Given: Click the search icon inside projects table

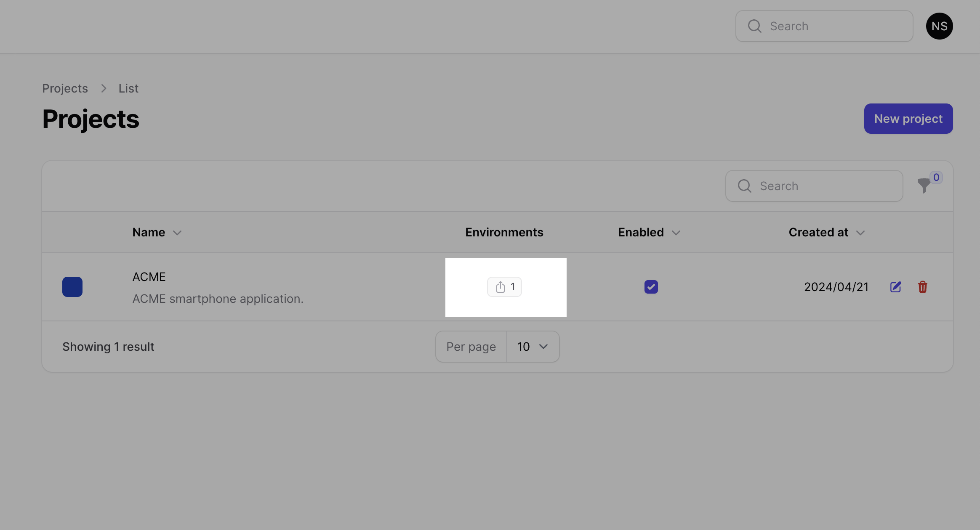Looking at the screenshot, I should pos(744,186).
